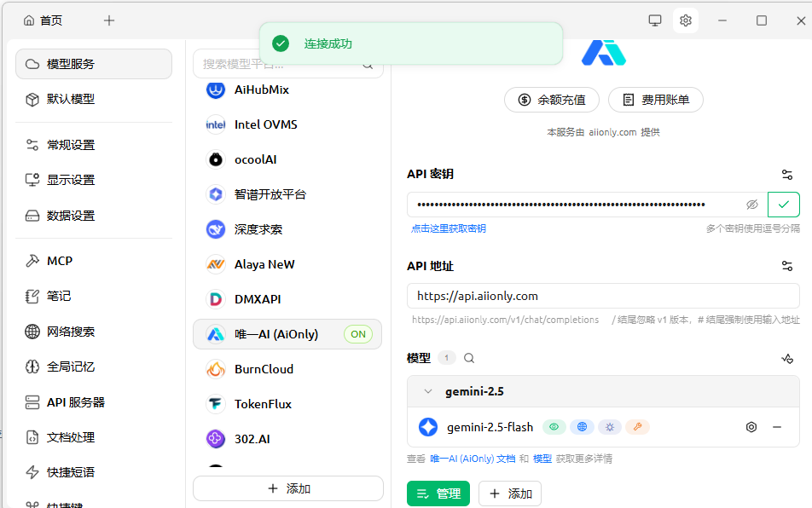Open settings gear for gemini-2.5-flash
The image size is (812, 508).
pos(751,427)
